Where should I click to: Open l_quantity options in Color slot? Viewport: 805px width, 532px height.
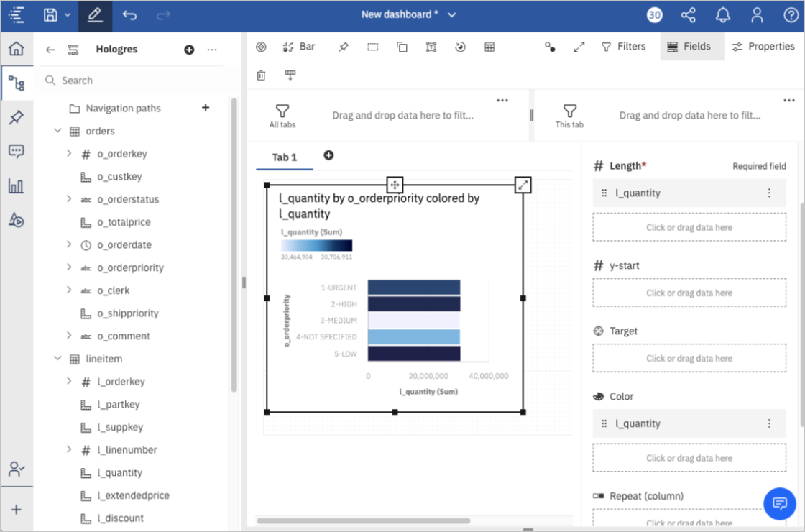pos(769,423)
